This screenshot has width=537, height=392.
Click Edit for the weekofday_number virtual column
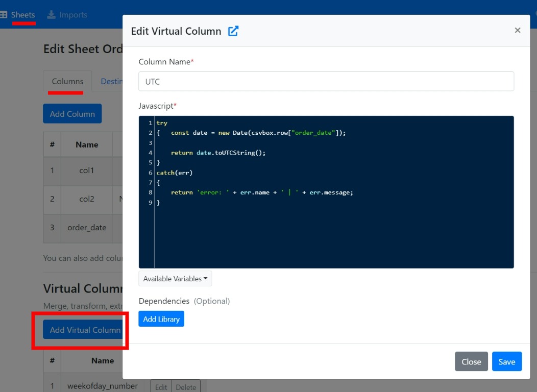pos(161,387)
